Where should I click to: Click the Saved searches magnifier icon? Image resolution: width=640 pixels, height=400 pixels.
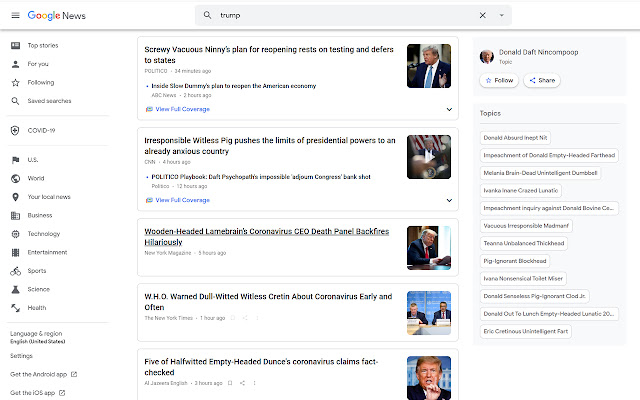pyautogui.click(x=16, y=101)
